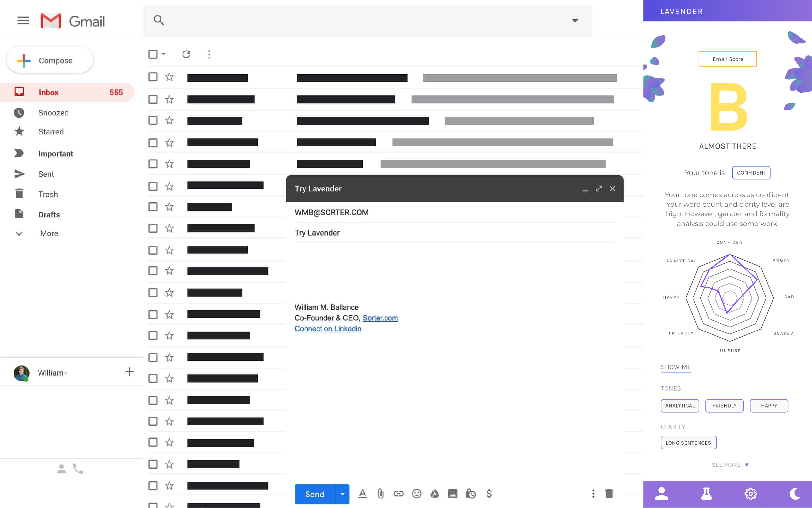Open the Connect on Linkedin link
The height and width of the screenshot is (508, 812).
(x=328, y=329)
